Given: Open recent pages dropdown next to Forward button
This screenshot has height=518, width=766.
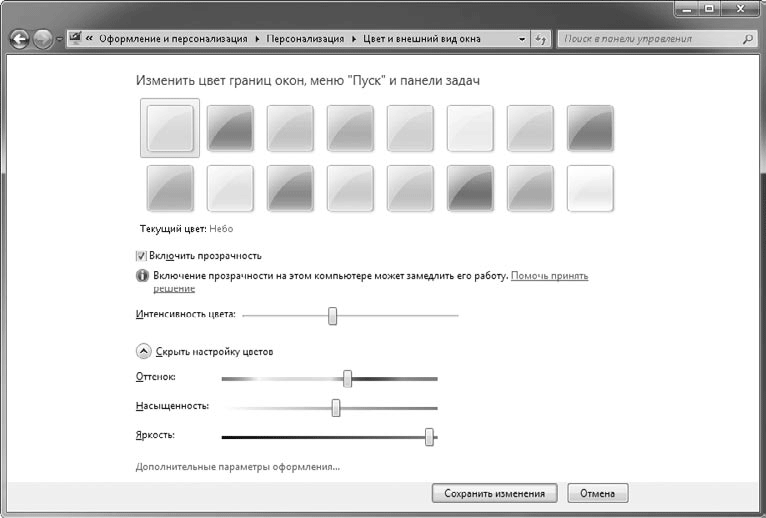Looking at the screenshot, I should click(59, 40).
